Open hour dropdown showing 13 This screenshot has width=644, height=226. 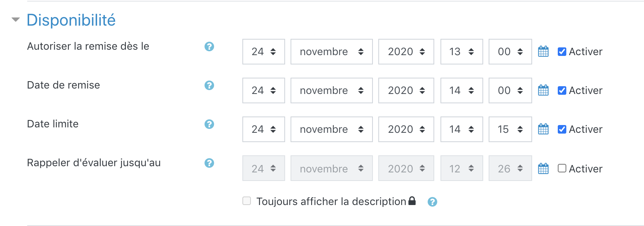pyautogui.click(x=461, y=52)
